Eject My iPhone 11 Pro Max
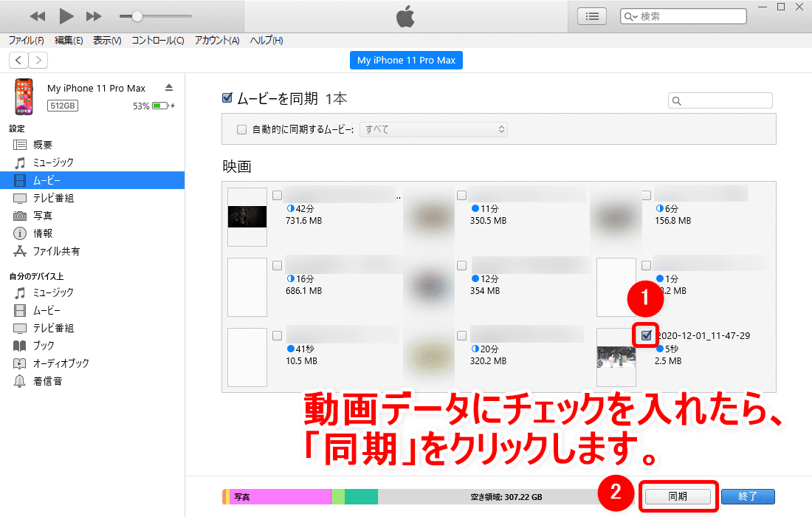812x517 pixels. (x=168, y=86)
